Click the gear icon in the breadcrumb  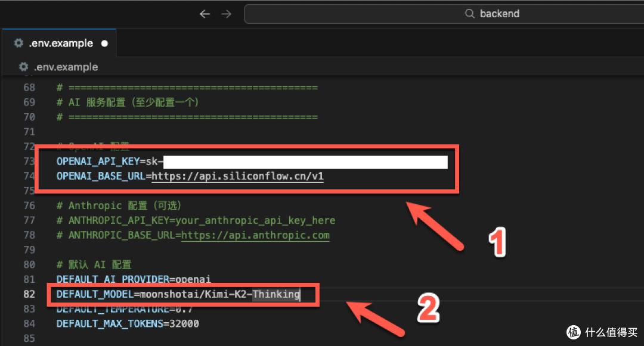click(23, 67)
